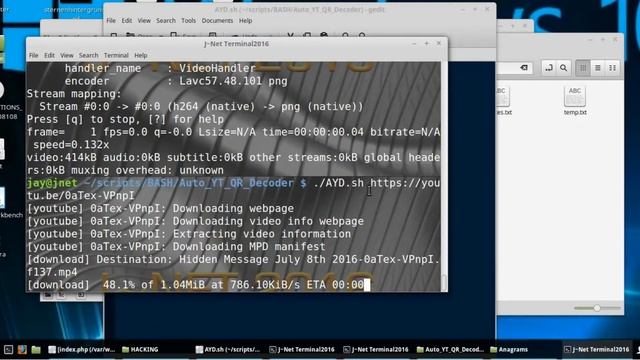
Task: Click 'Stream mapping:' text in terminal
Action: tap(74, 94)
